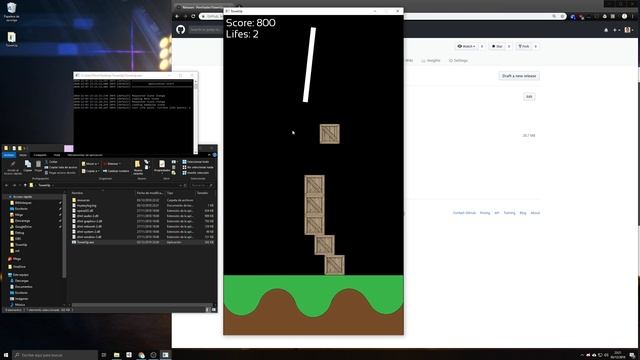Open the Windows Start menu
The image size is (640, 360).
point(6,355)
